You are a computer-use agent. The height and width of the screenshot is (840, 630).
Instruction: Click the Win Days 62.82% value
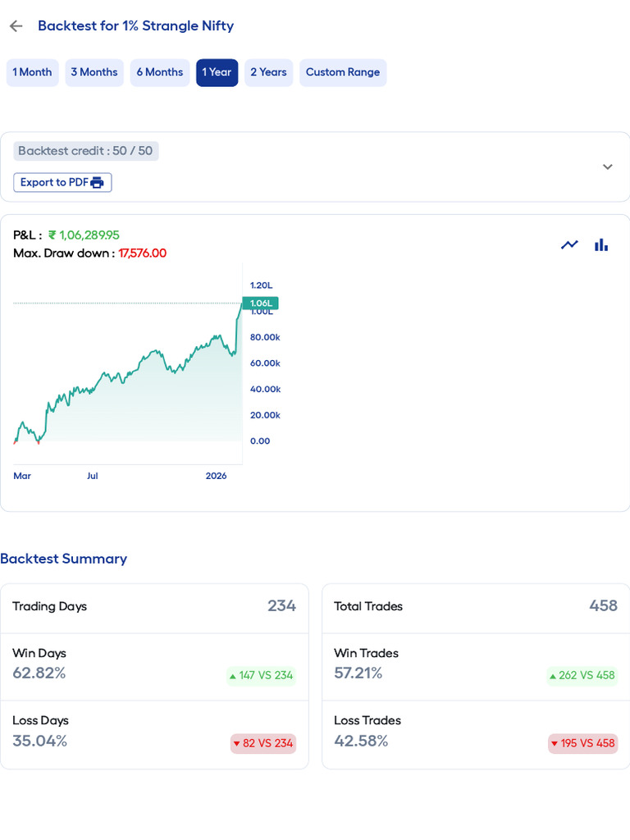point(39,673)
